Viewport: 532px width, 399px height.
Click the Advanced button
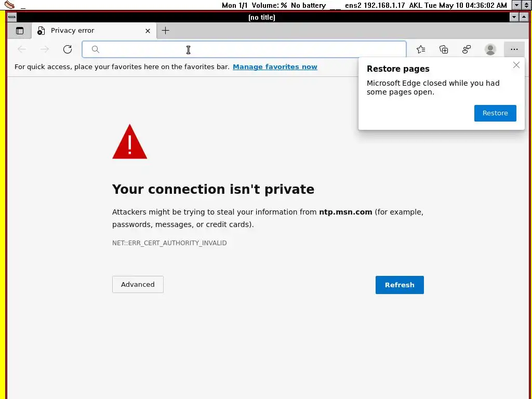(x=138, y=284)
